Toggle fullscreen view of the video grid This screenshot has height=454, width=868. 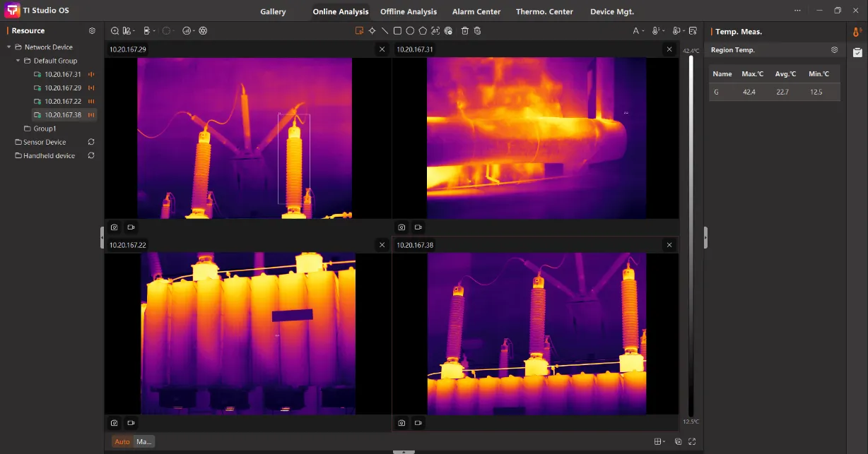pyautogui.click(x=692, y=441)
